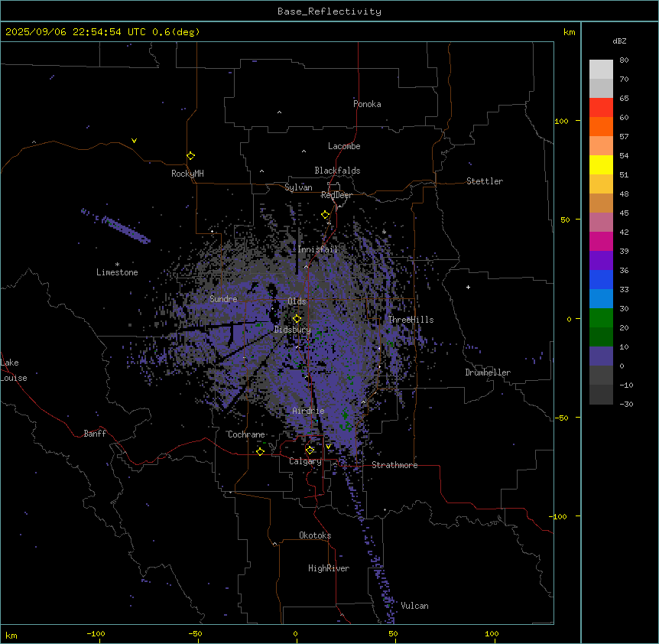
Task: Click the white plus marker north of Drumheller
Action: (468, 287)
